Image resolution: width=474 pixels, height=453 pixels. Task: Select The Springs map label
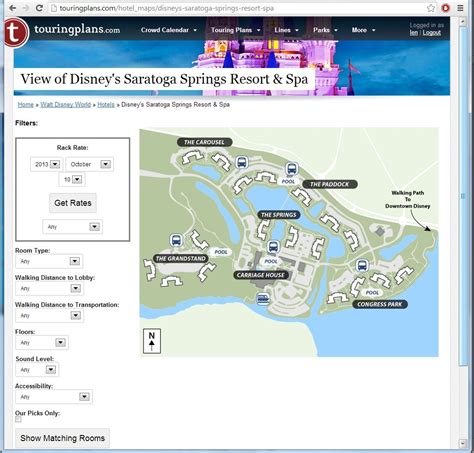279,215
